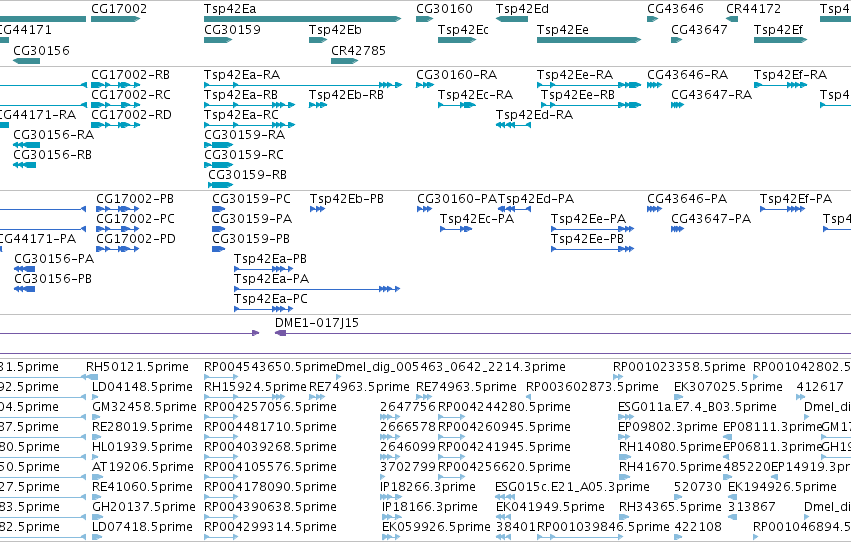Viewport: 851px width, 542px height.
Task: Click transcript CG30159-RC
Action: point(244,155)
